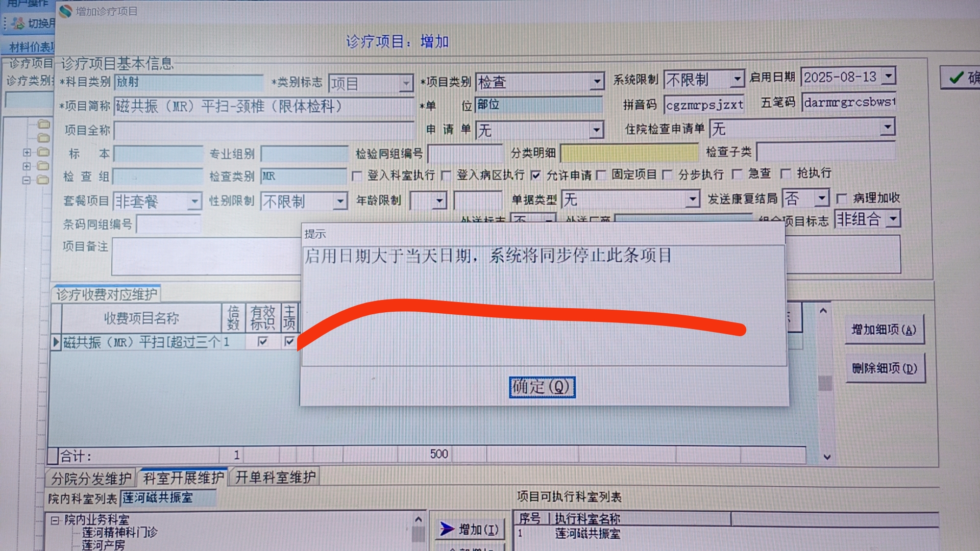The image size is (980, 551).
Task: Click the fee list scrollbar down arrow
Action: 827,457
